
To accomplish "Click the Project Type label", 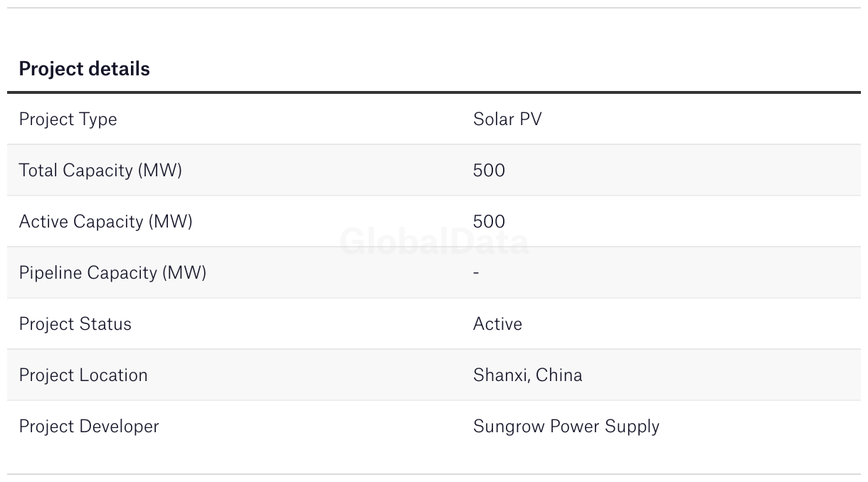I will click(x=68, y=119).
